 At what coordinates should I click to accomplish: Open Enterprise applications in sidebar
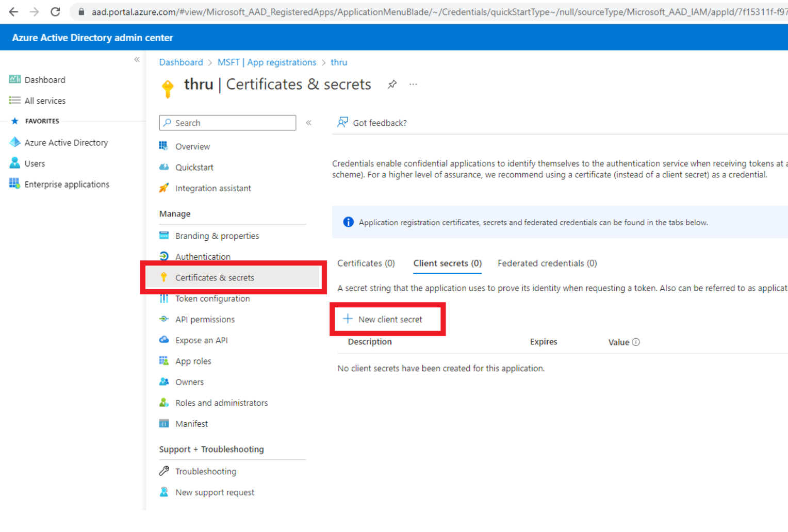click(x=67, y=185)
